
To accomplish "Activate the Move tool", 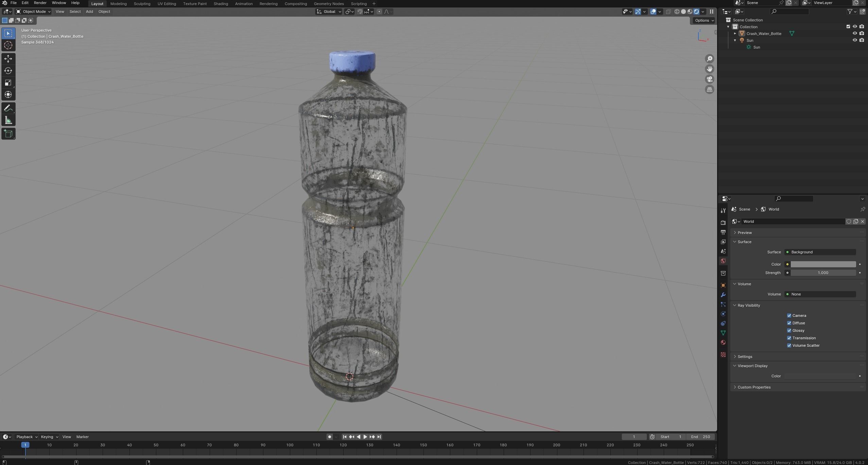I will pyautogui.click(x=8, y=59).
